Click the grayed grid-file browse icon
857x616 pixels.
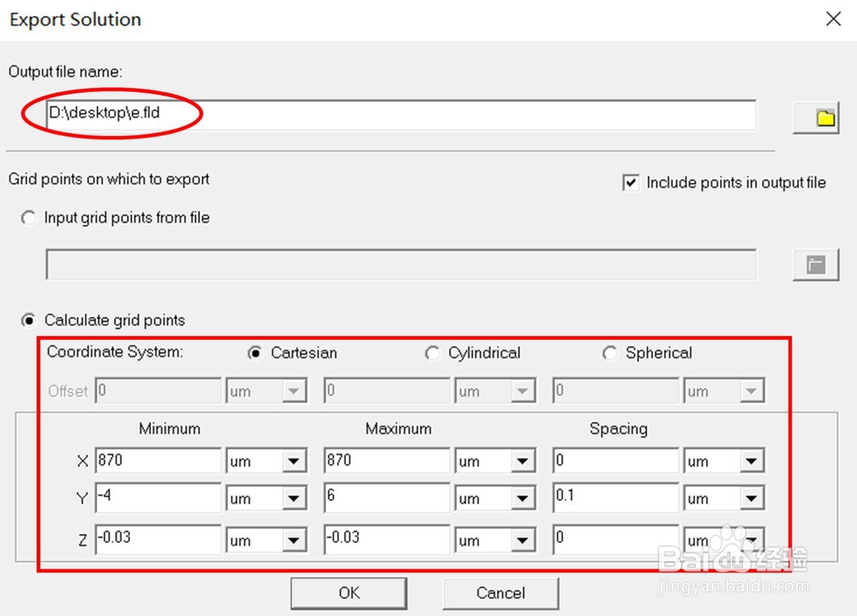click(x=816, y=264)
